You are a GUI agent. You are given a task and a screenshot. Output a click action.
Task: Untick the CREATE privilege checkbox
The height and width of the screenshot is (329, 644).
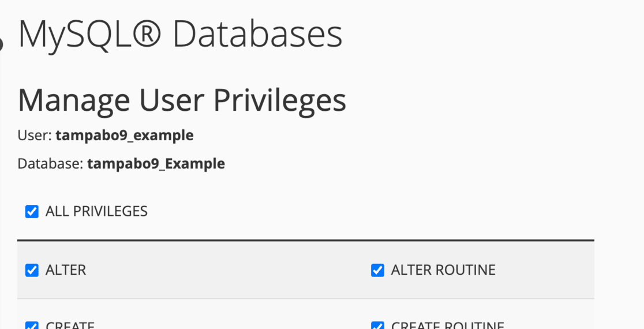tap(32, 326)
